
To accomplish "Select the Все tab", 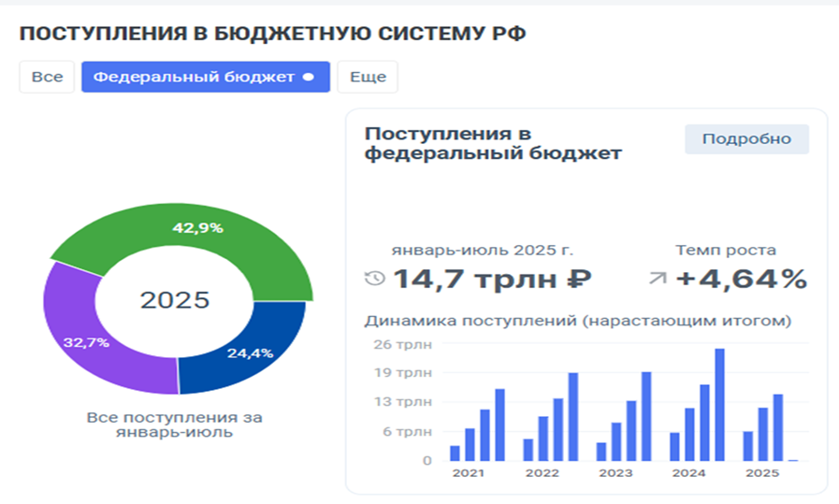I will [x=47, y=78].
